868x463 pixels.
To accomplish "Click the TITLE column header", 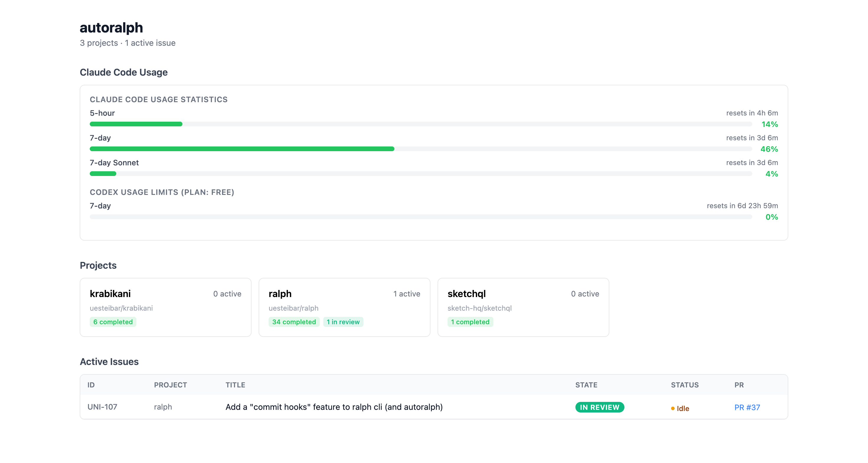I will [235, 384].
